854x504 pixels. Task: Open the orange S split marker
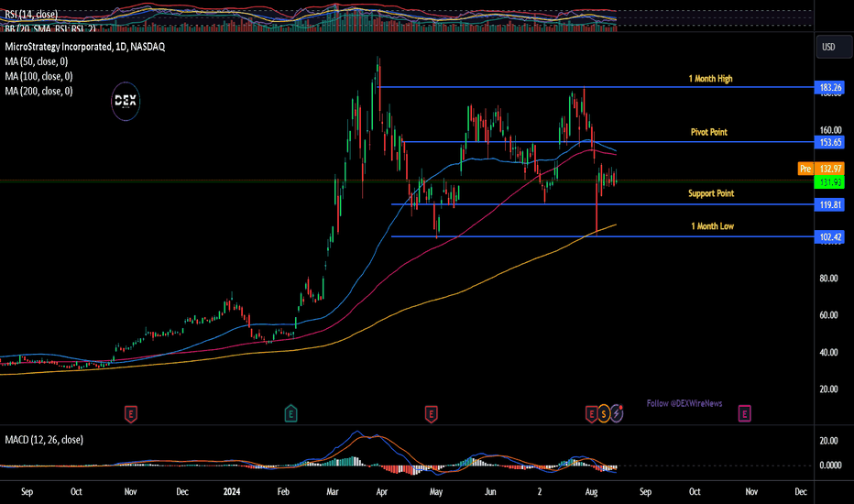pos(604,414)
